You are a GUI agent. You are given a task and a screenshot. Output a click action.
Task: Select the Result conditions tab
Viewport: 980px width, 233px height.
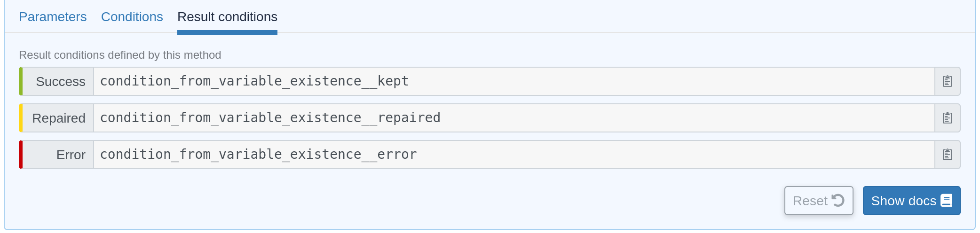tap(227, 17)
